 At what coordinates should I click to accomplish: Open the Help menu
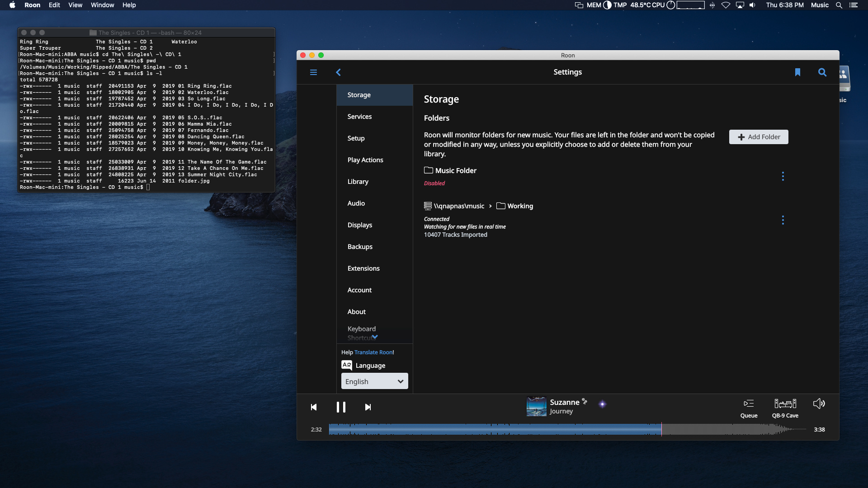[x=129, y=5]
